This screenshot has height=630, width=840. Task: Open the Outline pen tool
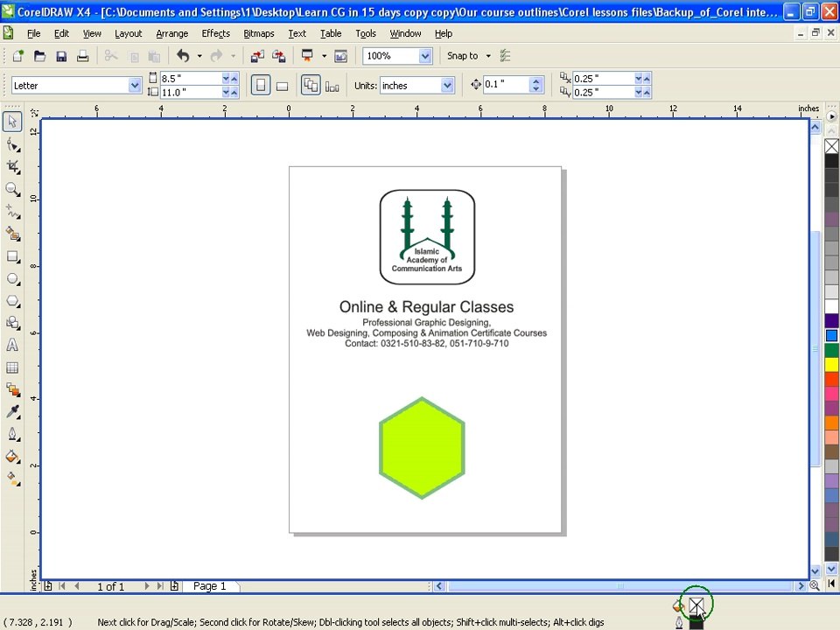click(x=12, y=434)
